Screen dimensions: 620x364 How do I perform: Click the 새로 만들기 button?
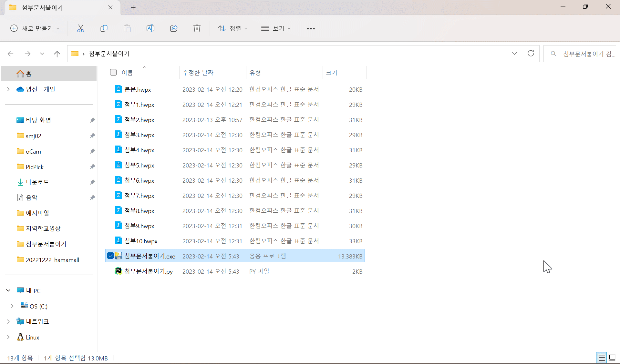pos(35,28)
